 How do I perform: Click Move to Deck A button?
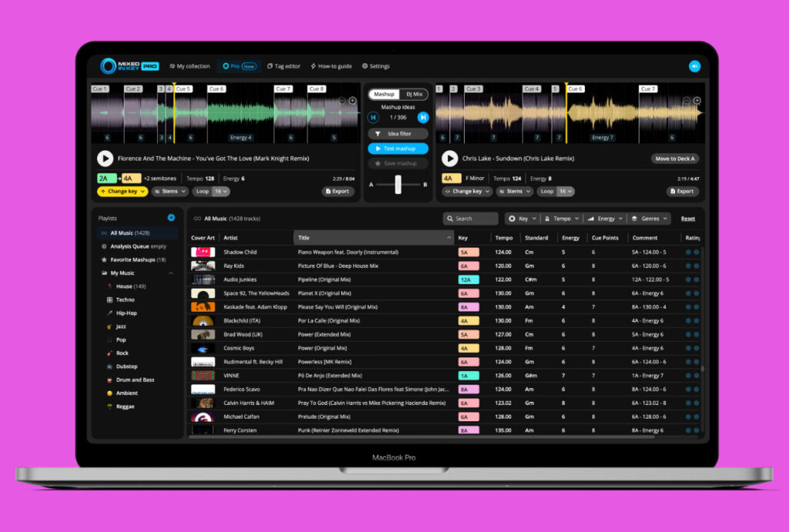[675, 159]
